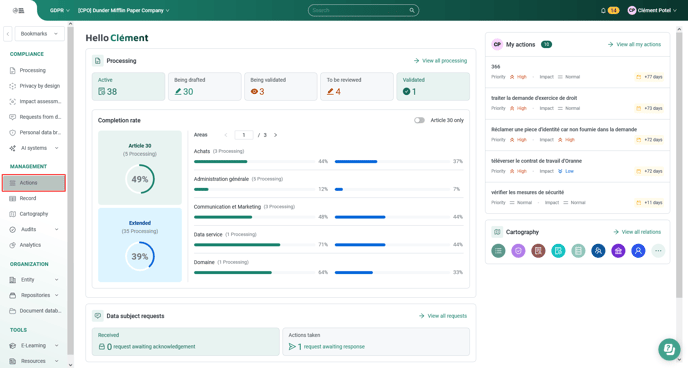Click the brown contract cartography icon
Screen dimensions: 688x368
[x=538, y=251]
